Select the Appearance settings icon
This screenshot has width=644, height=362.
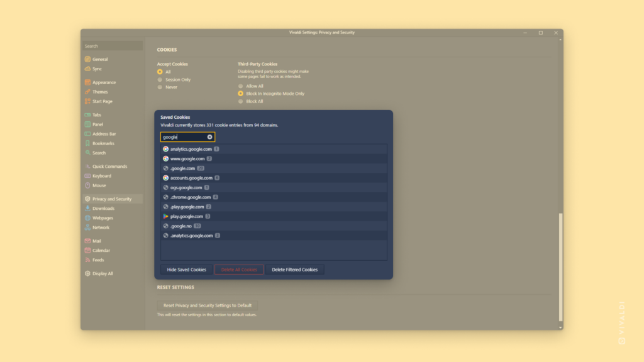click(87, 82)
